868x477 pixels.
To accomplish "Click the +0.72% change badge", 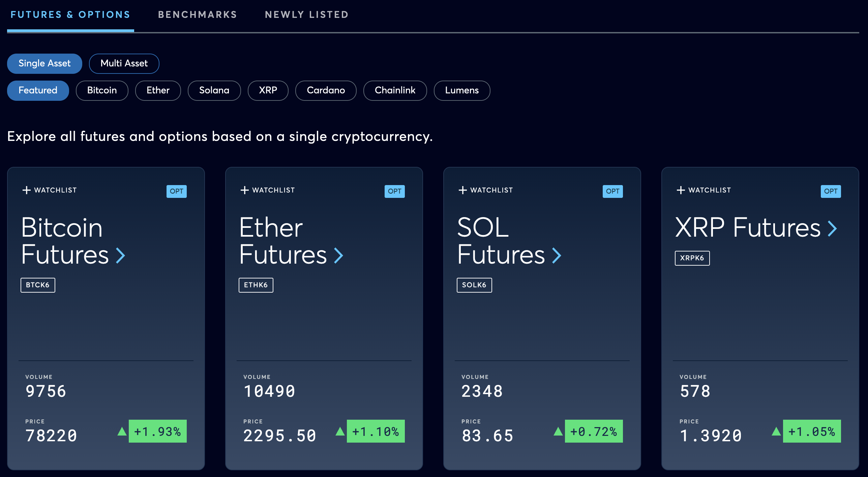I will pos(594,431).
